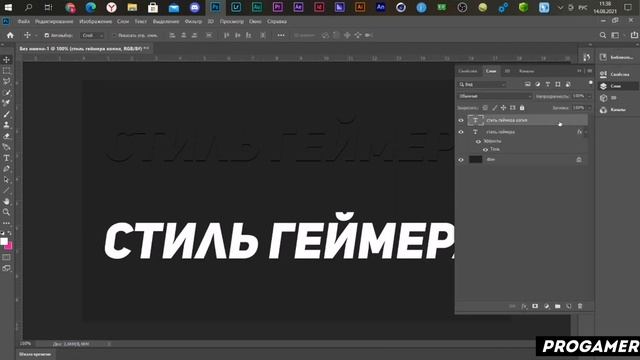Image resolution: width=640 pixels, height=360 pixels.
Task: Add a layer mask from panel bottom
Action: [535, 306]
